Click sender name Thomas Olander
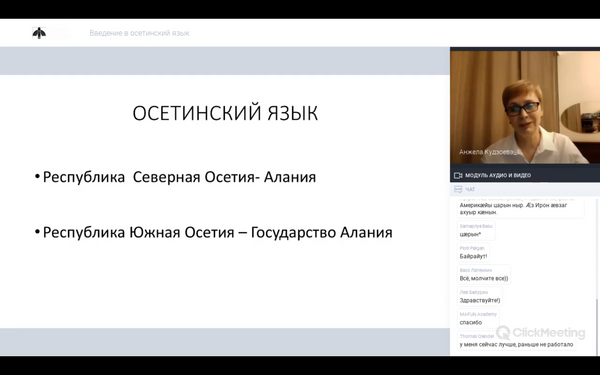 click(x=477, y=336)
